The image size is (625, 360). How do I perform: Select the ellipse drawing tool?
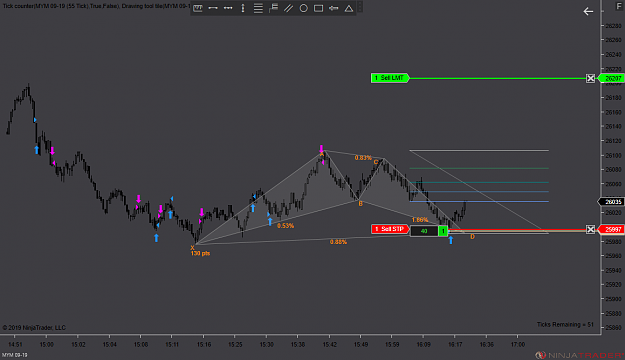(x=303, y=8)
